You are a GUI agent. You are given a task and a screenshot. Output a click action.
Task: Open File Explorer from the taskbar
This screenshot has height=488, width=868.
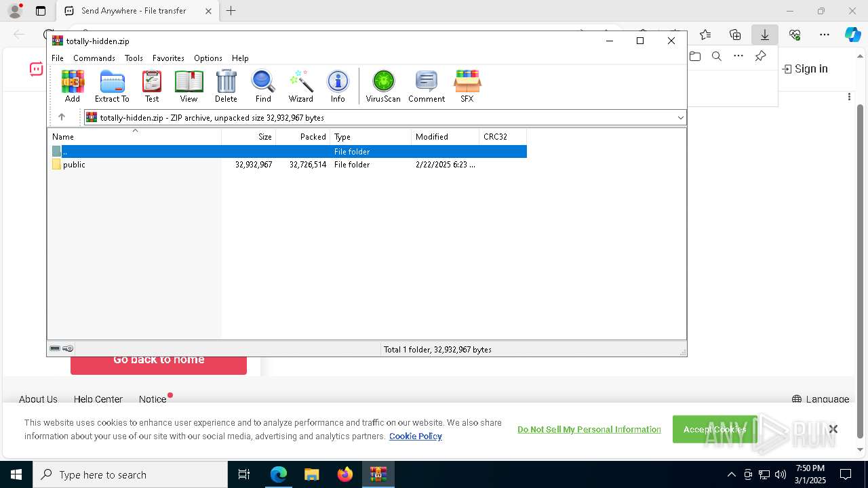point(311,474)
